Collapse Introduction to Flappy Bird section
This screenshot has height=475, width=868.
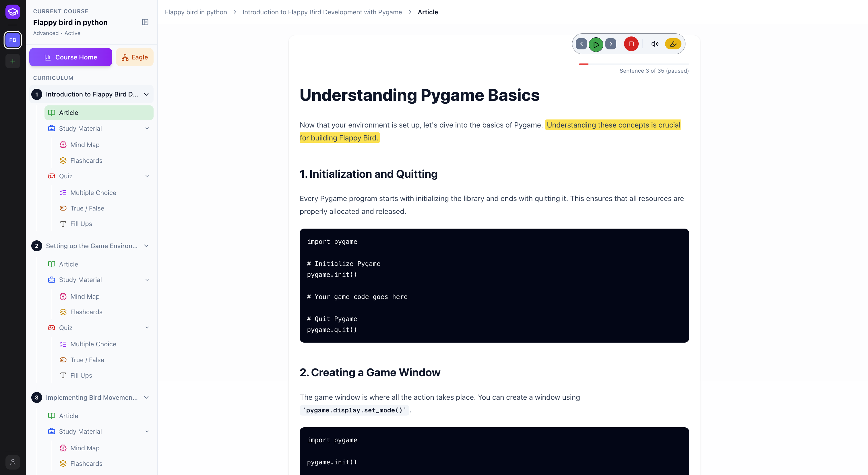146,94
